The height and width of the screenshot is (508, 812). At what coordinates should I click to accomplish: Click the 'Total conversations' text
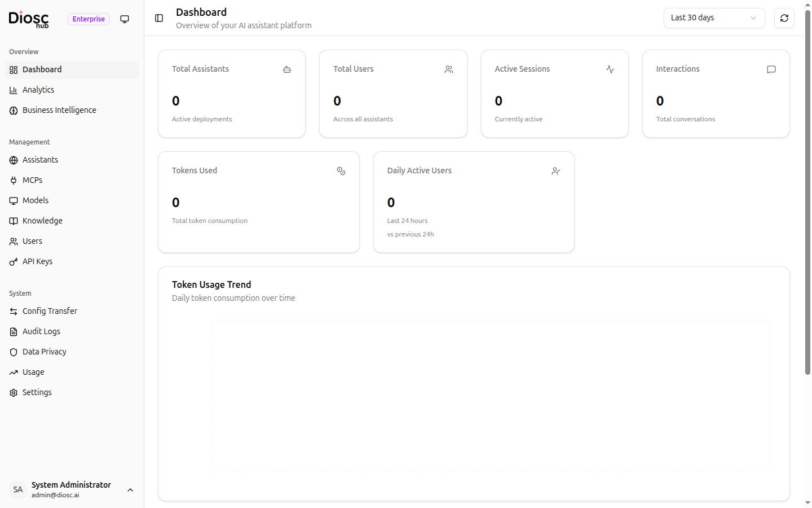[x=686, y=119]
